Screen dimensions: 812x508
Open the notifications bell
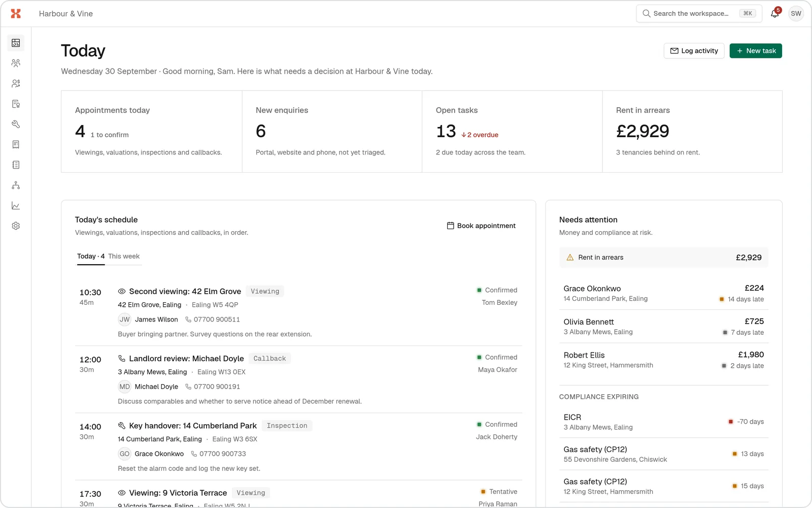point(775,14)
